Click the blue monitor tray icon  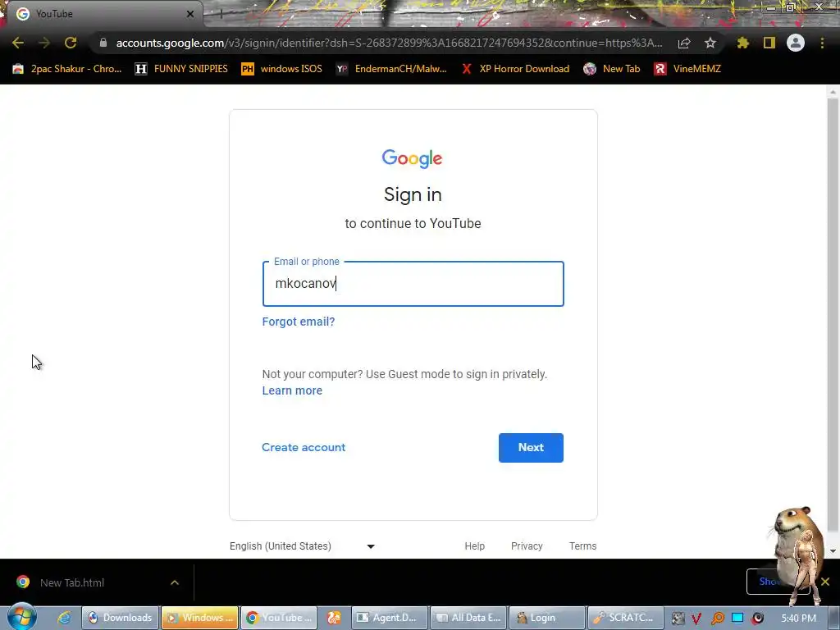pos(737,619)
